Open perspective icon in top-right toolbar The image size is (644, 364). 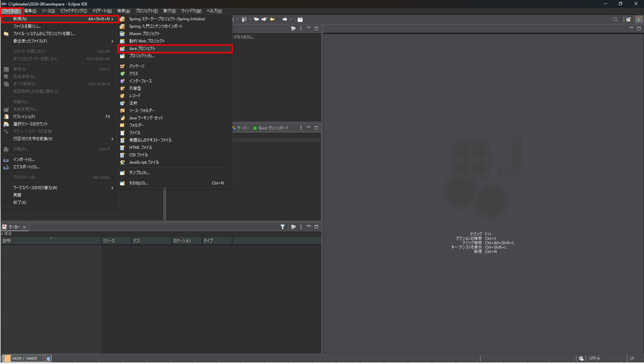pos(628,20)
